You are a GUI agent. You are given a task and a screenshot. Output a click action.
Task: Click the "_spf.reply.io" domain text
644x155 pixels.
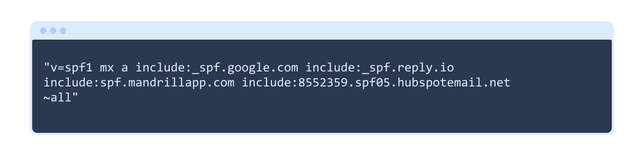coord(408,67)
